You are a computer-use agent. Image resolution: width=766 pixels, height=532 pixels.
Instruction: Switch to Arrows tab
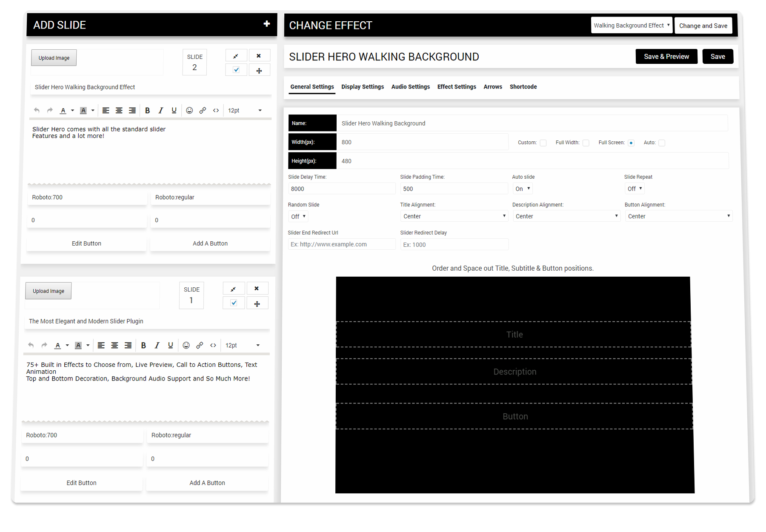point(493,87)
